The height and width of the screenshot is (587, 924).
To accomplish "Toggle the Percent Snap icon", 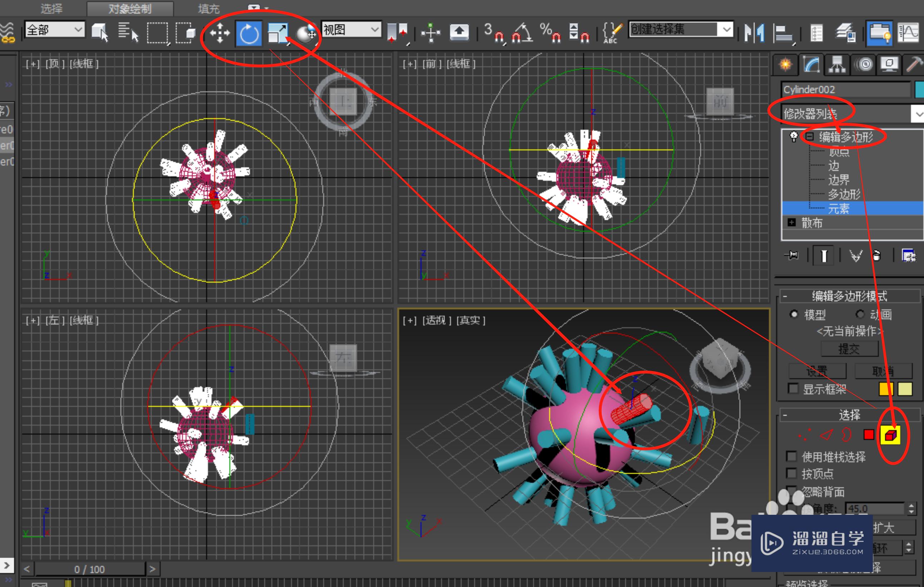I will click(x=550, y=33).
